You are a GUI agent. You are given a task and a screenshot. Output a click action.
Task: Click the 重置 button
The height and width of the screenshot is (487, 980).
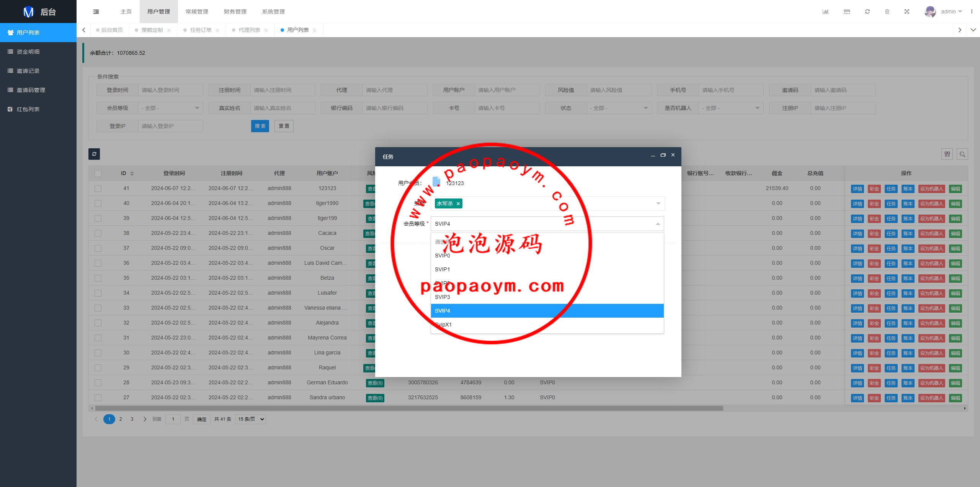(284, 126)
